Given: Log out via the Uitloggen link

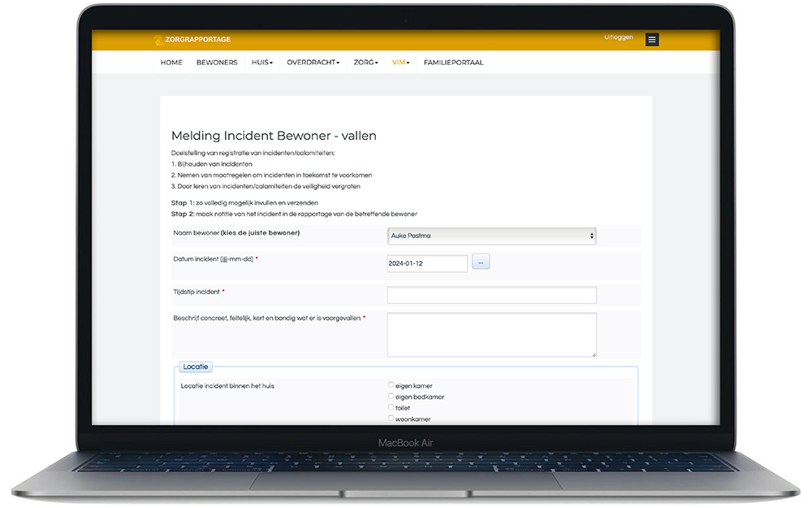Looking at the screenshot, I should click(x=619, y=37).
